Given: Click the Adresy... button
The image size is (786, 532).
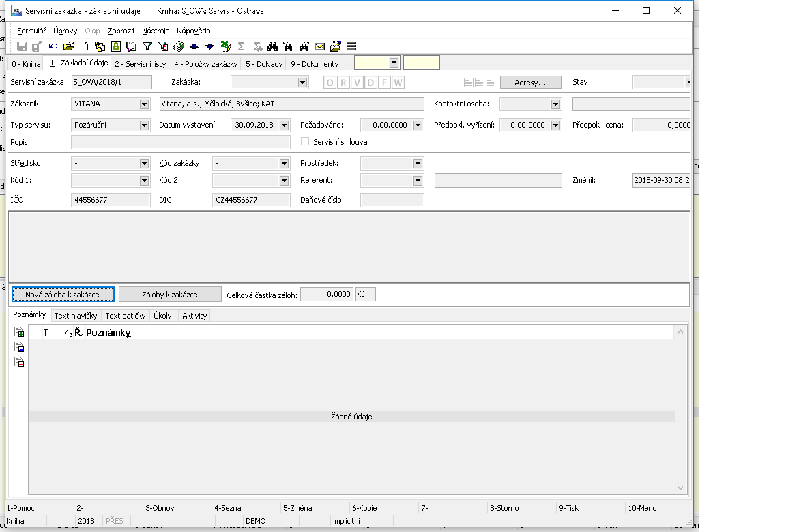Looking at the screenshot, I should pyautogui.click(x=530, y=83).
